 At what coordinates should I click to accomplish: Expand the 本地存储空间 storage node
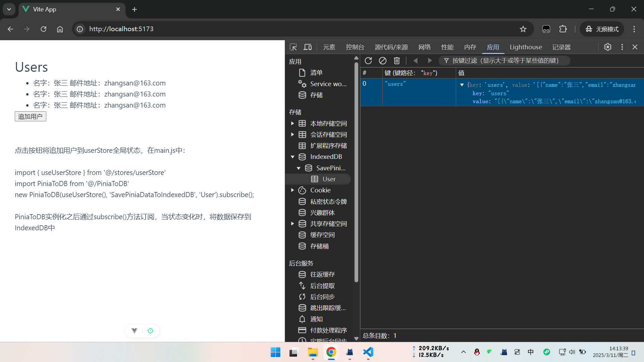point(292,123)
